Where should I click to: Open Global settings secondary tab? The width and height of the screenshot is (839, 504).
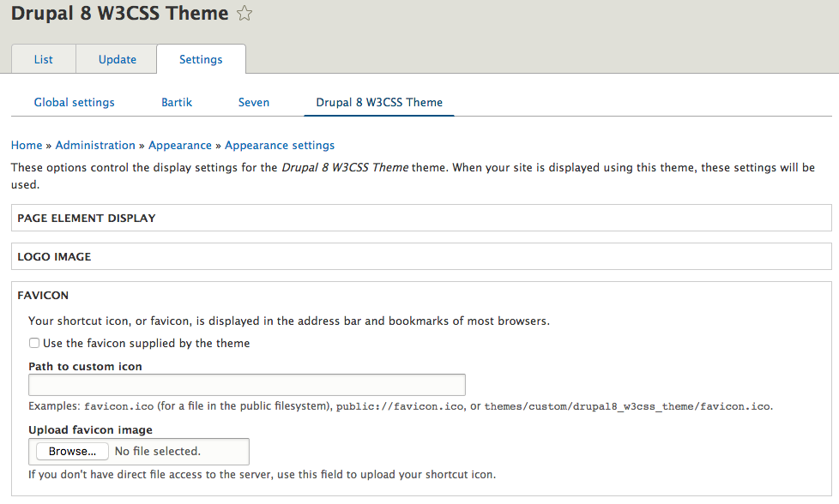click(x=75, y=102)
